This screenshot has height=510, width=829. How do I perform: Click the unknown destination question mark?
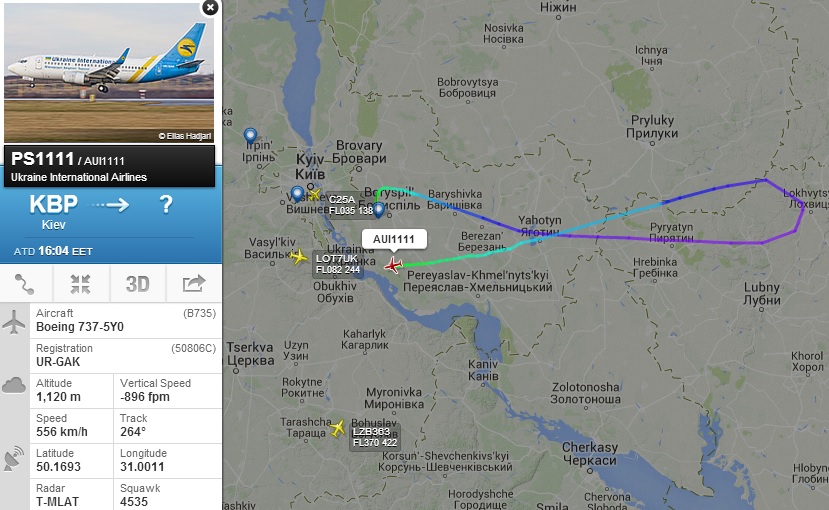[x=166, y=204]
